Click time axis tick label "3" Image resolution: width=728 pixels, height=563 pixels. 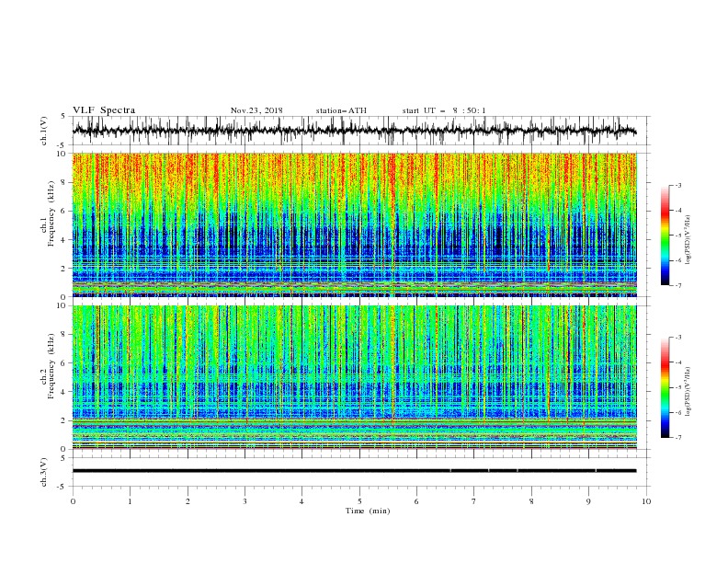point(245,501)
